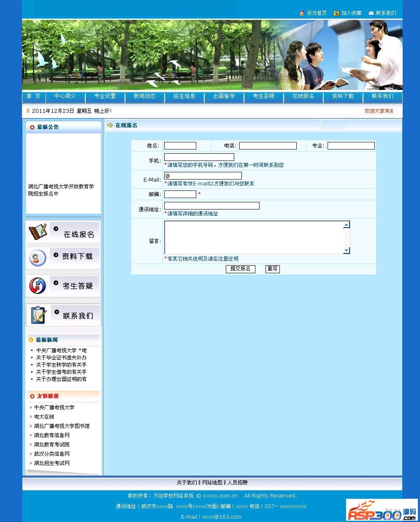Open 设为首页 link in top bar

pos(317,13)
